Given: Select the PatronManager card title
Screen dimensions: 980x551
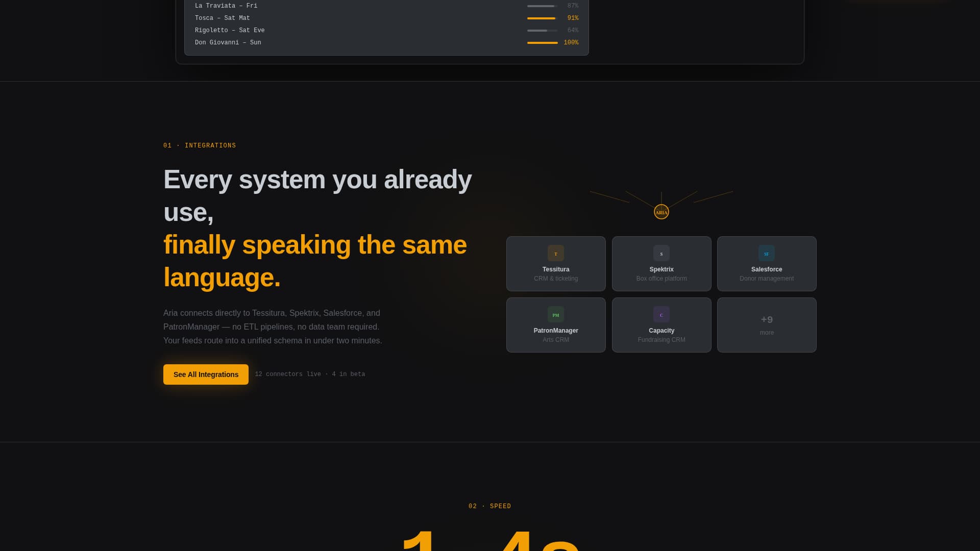Looking at the screenshot, I should point(556,331).
